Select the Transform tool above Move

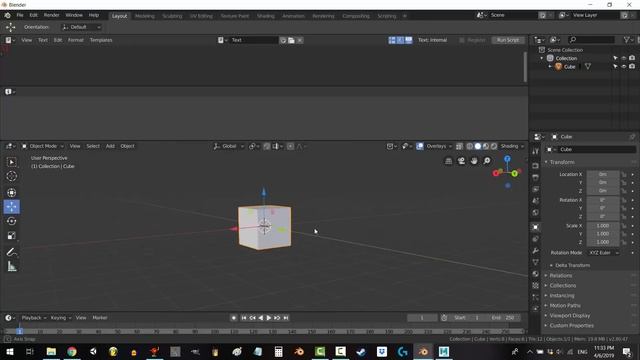click(11, 193)
